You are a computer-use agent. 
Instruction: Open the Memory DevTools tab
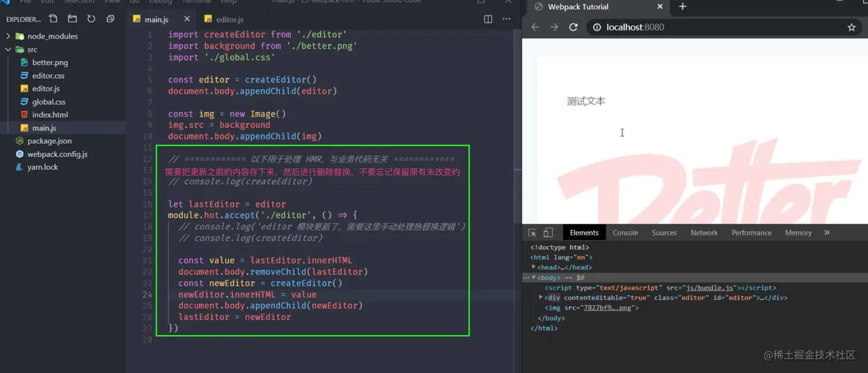tap(799, 232)
